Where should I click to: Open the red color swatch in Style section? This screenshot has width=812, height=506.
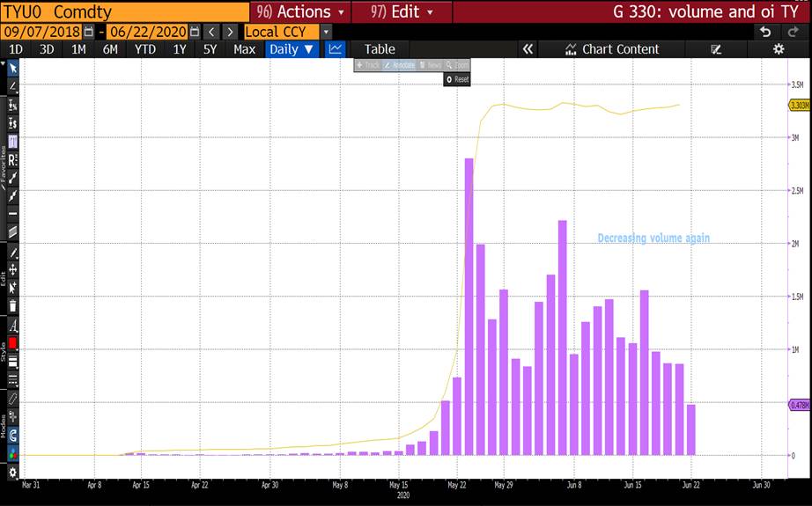[x=13, y=343]
